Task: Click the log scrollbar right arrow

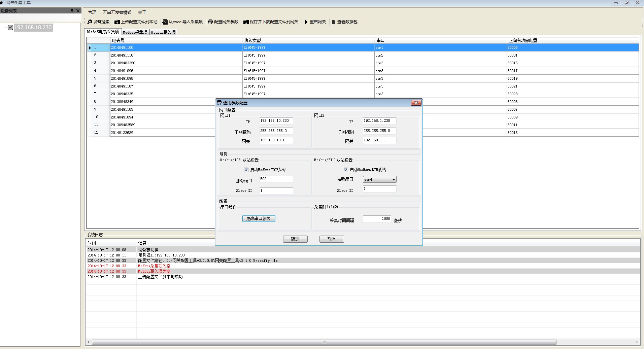Action: 637,342
